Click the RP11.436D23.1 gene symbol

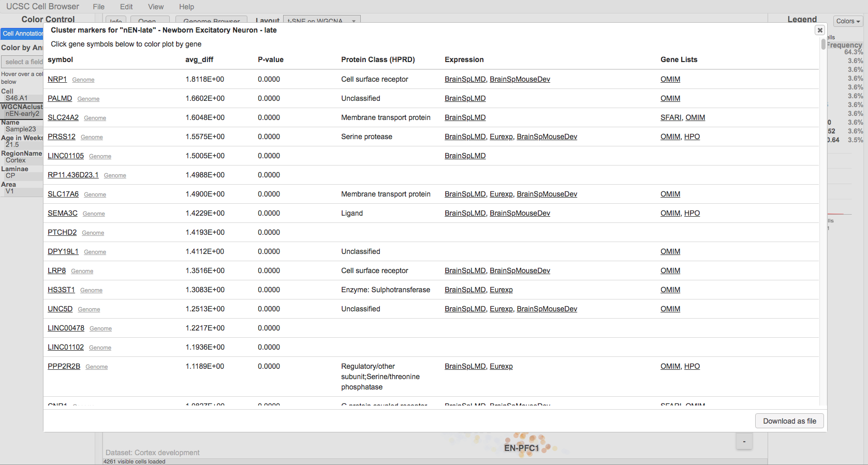point(73,175)
